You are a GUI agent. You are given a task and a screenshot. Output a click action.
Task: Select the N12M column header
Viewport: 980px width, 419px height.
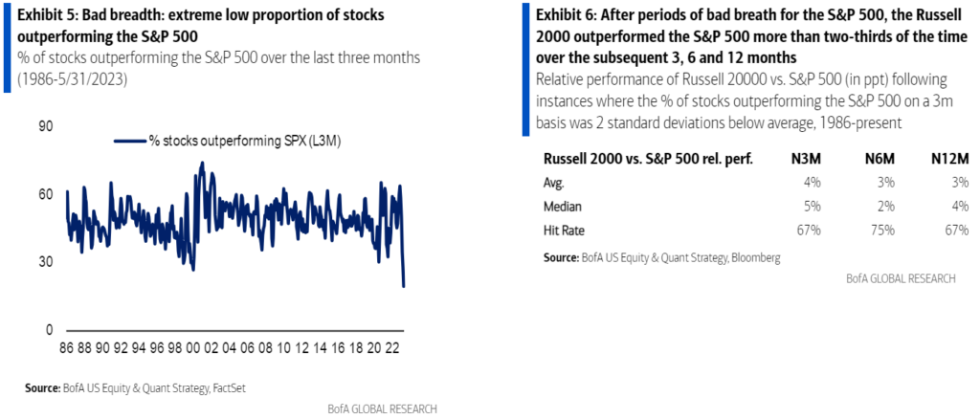tap(950, 158)
